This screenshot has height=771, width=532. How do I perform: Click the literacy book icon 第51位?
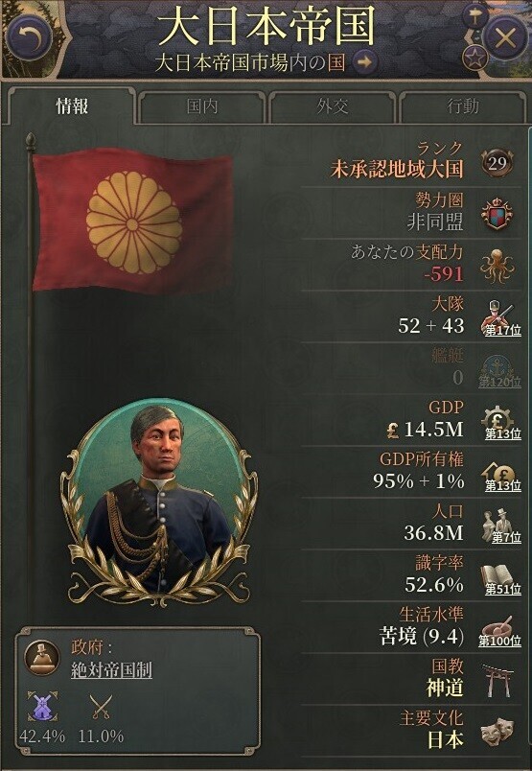tap(500, 578)
